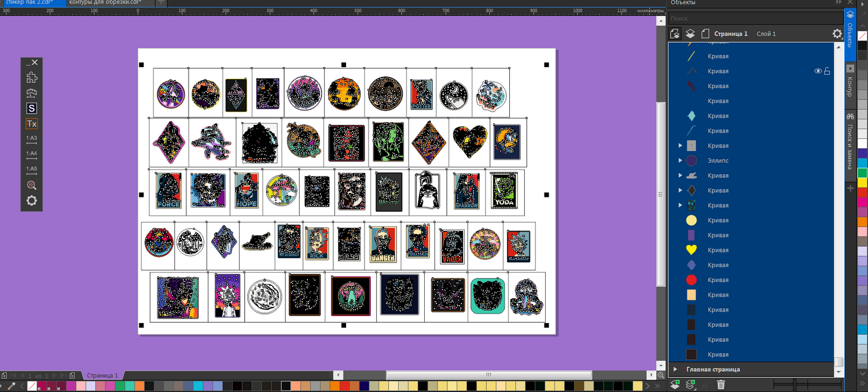Pick a color with bottom palette eyedropper
Screen dimensions: 868x392
[x=11, y=386]
